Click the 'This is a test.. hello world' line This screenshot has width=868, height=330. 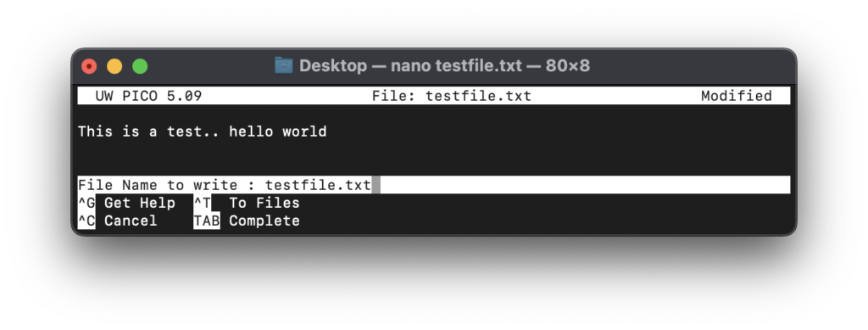(x=202, y=131)
